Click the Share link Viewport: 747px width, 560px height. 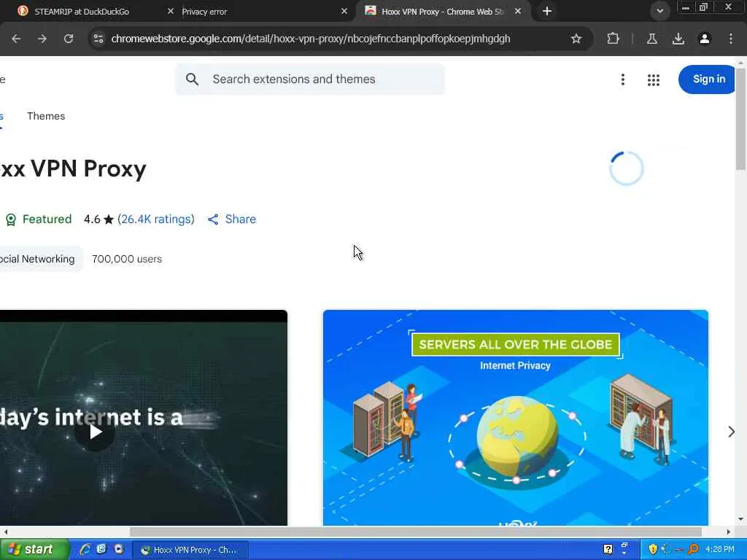(232, 219)
